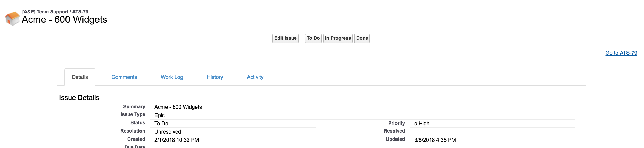Switch to the Activity tab

click(x=255, y=77)
